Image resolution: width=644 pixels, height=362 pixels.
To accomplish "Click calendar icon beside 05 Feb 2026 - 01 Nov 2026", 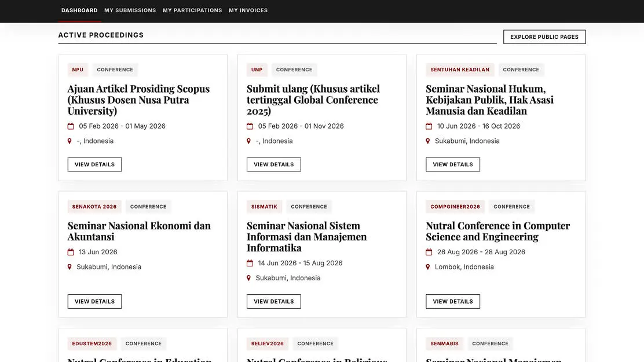I will (250, 126).
